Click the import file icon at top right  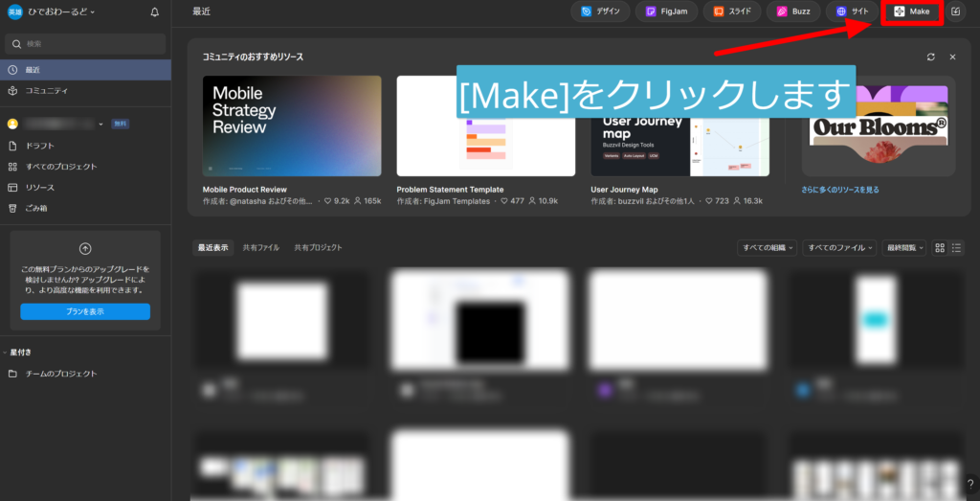(x=955, y=11)
